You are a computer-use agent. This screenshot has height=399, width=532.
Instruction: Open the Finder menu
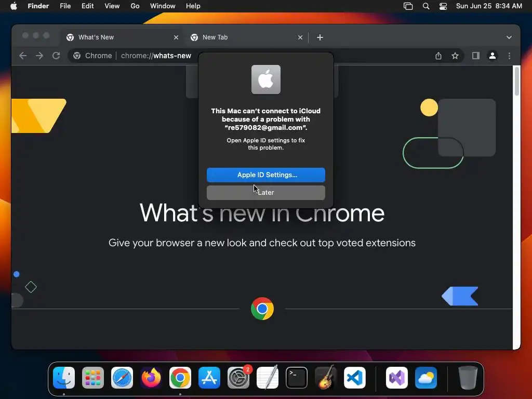38,6
